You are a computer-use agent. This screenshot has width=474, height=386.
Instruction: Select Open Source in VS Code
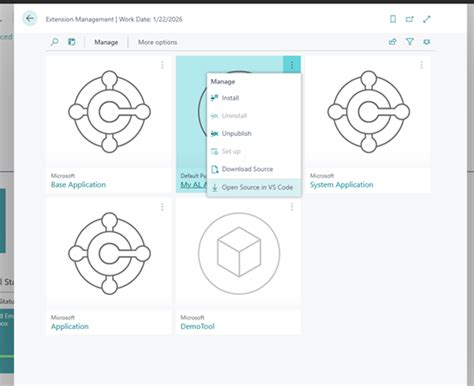[254, 187]
